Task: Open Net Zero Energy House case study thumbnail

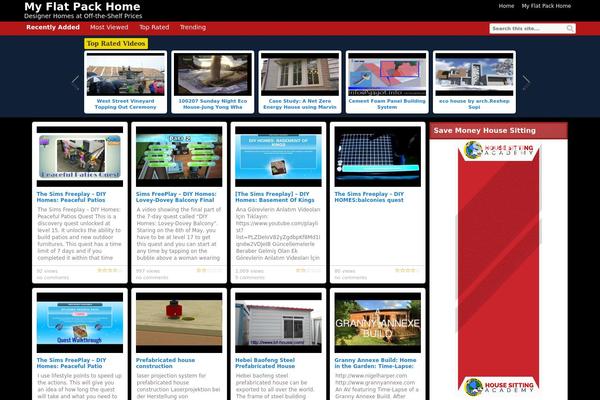Action: click(300, 74)
